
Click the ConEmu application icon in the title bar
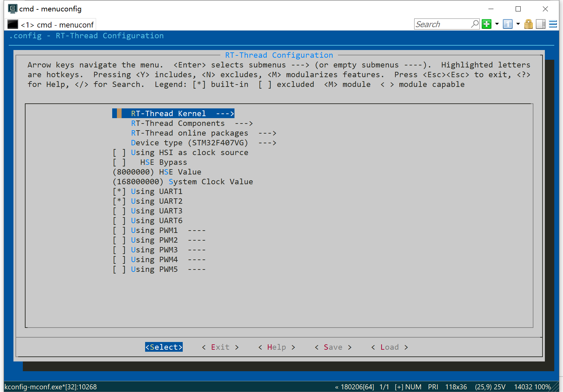[x=12, y=9]
